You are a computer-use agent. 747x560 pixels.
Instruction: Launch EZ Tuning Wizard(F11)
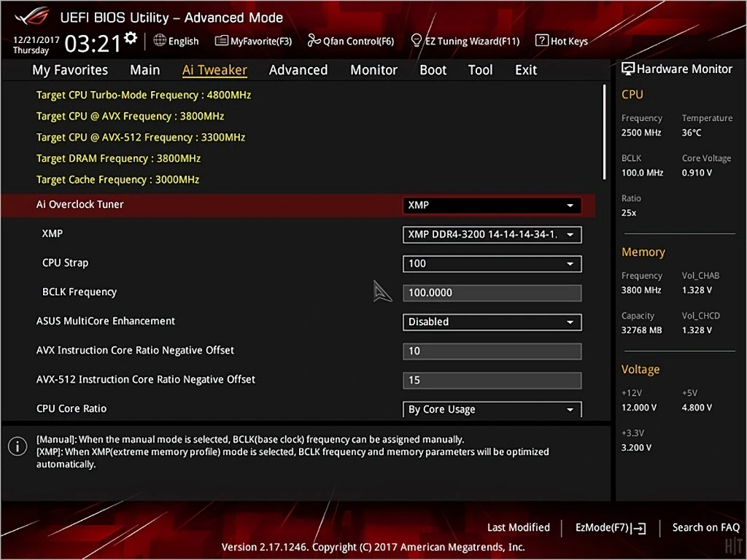(x=465, y=41)
